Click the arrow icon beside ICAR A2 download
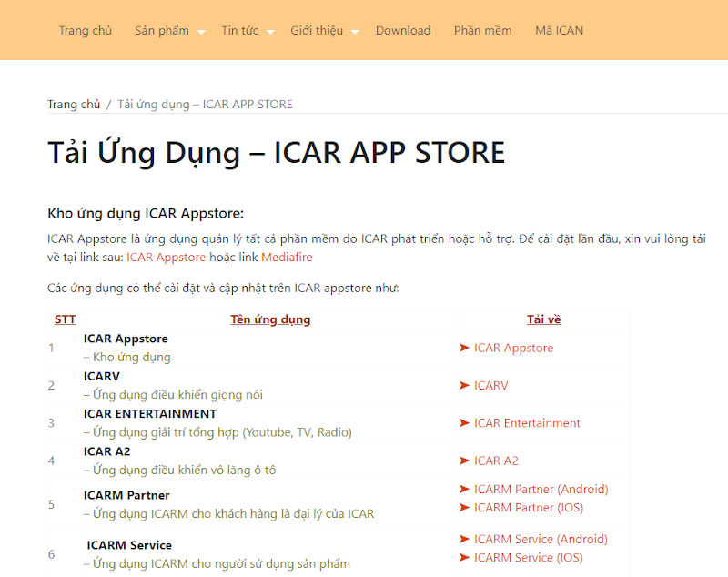This screenshot has width=728, height=577. 464,461
